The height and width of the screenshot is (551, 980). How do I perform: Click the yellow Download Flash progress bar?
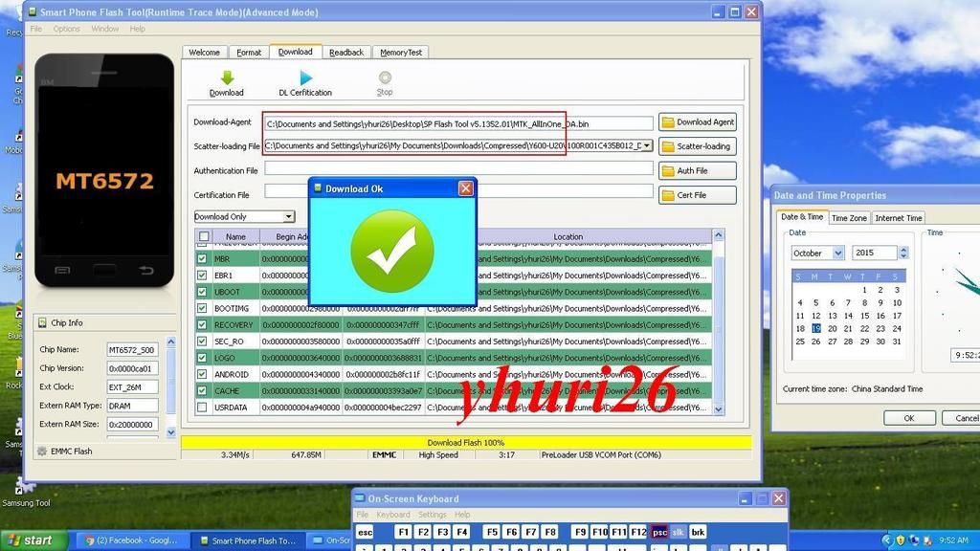click(466, 443)
